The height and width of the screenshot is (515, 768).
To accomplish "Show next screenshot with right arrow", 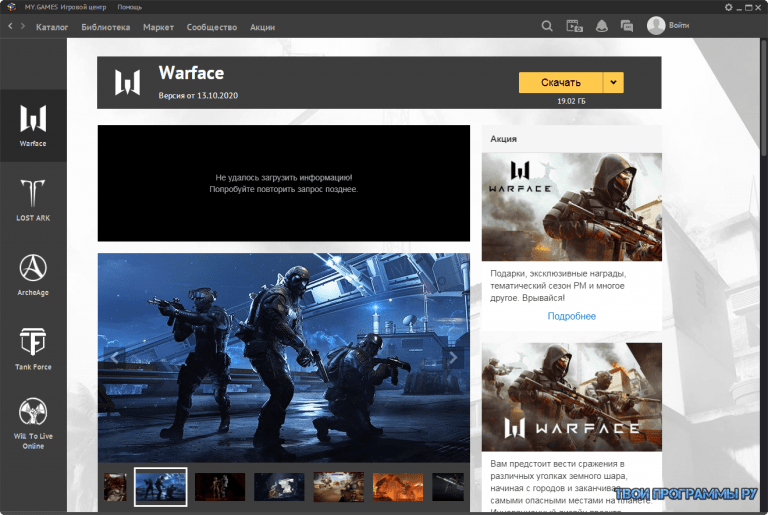I will [x=454, y=358].
